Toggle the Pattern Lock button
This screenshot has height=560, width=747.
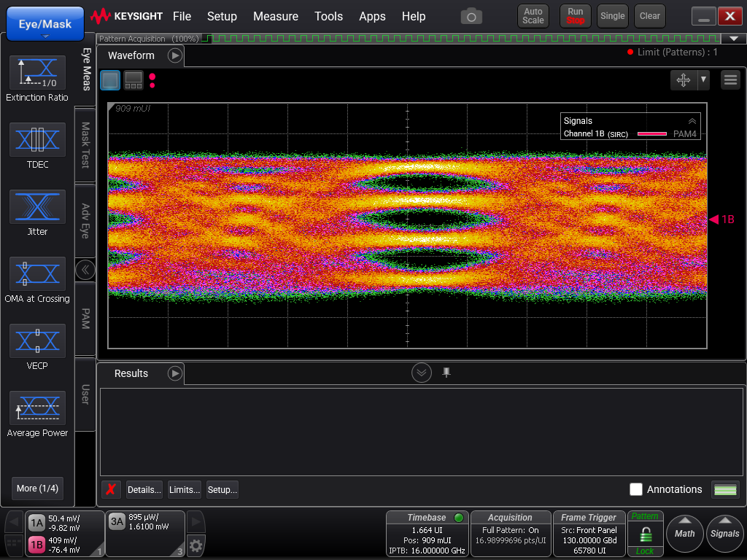(x=645, y=534)
